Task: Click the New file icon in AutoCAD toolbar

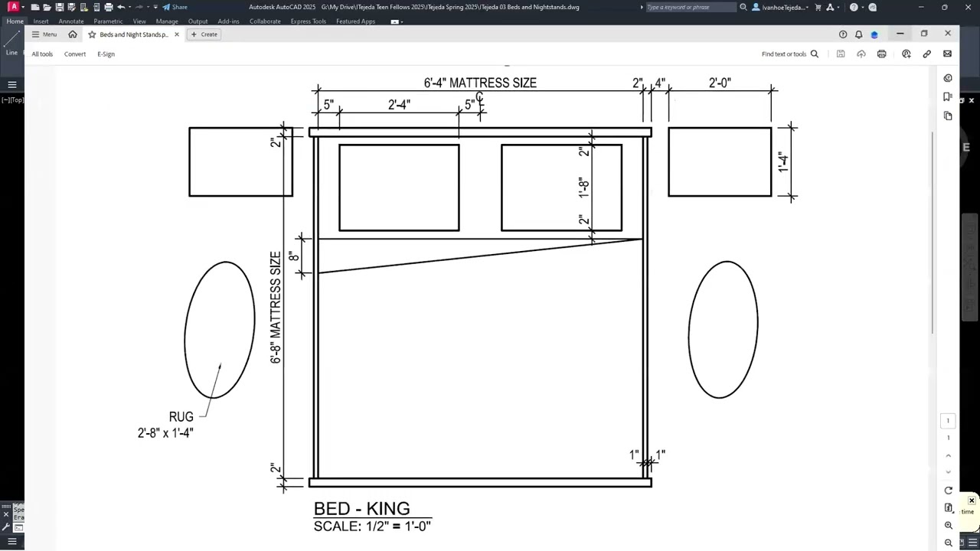Action: [x=35, y=7]
